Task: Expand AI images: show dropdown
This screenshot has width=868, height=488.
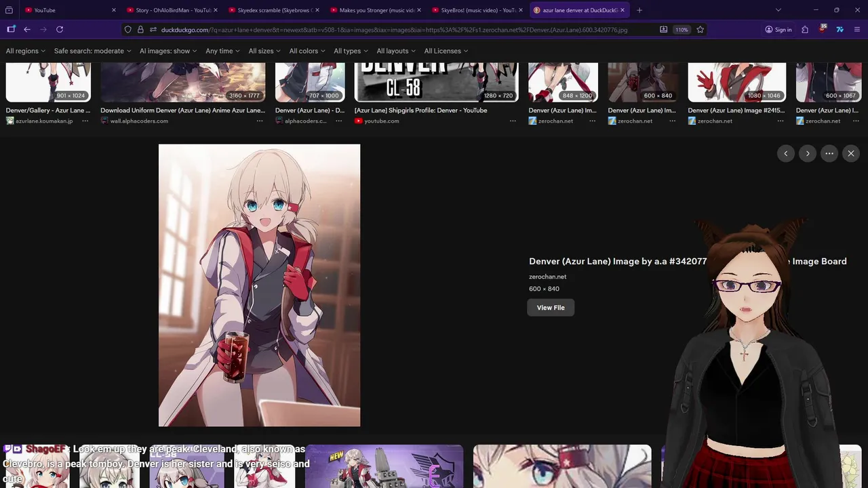Action: tap(168, 51)
